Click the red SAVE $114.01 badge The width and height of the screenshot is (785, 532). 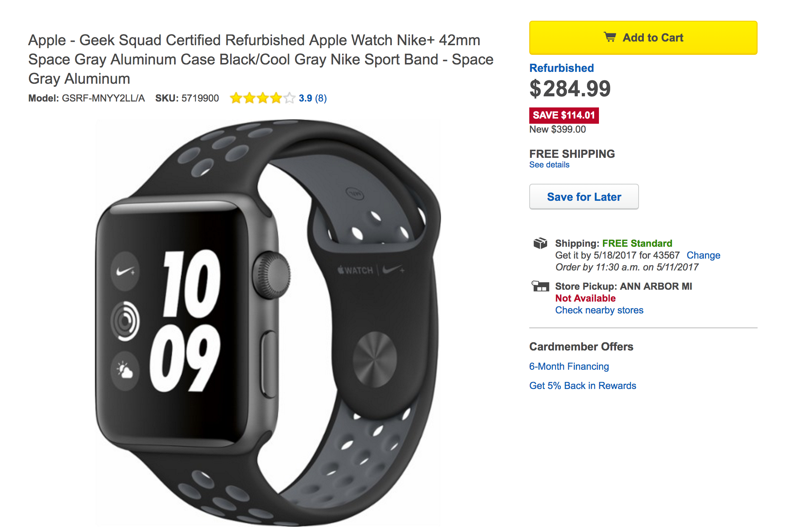564,115
